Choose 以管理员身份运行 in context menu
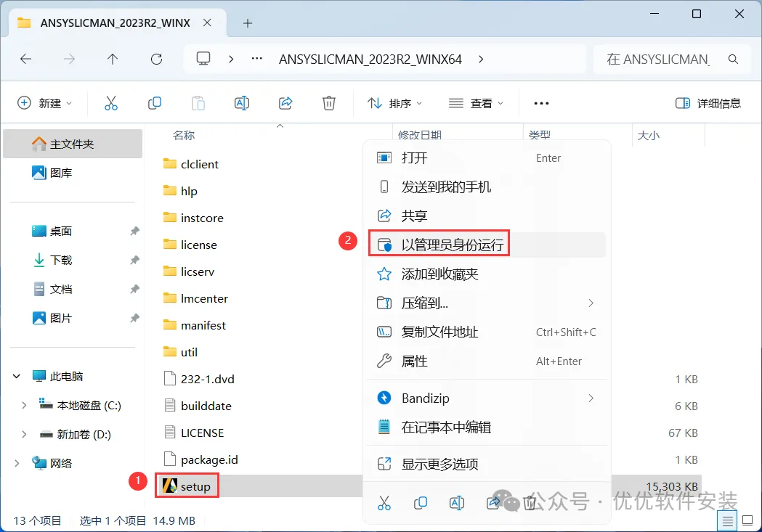 pyautogui.click(x=487, y=245)
